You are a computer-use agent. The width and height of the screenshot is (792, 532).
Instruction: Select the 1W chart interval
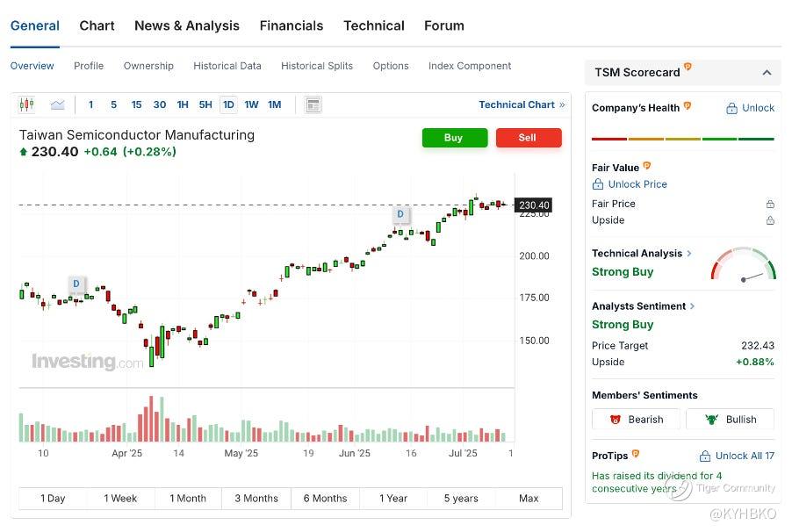251,105
